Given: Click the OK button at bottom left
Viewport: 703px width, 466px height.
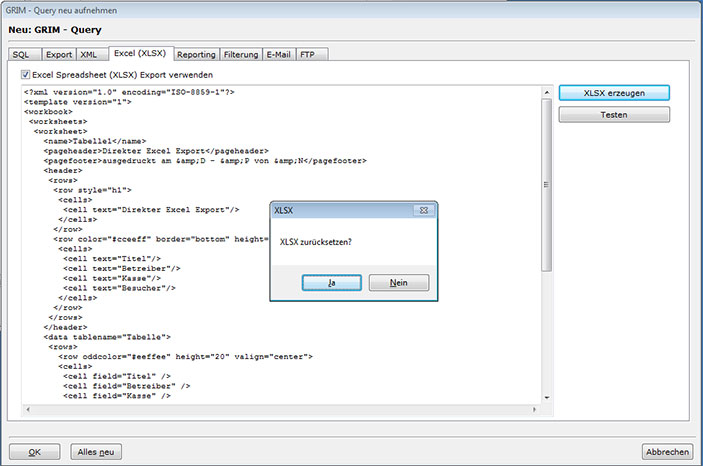Looking at the screenshot, I should click(35, 451).
